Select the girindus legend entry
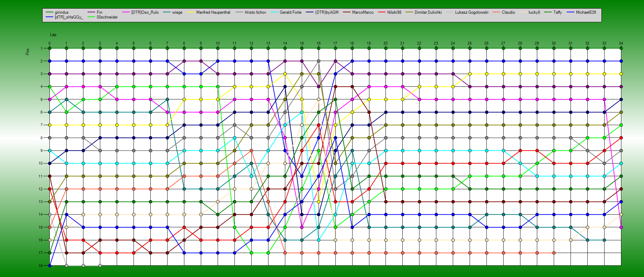Viewport: 644px width, 277px height. click(x=61, y=12)
